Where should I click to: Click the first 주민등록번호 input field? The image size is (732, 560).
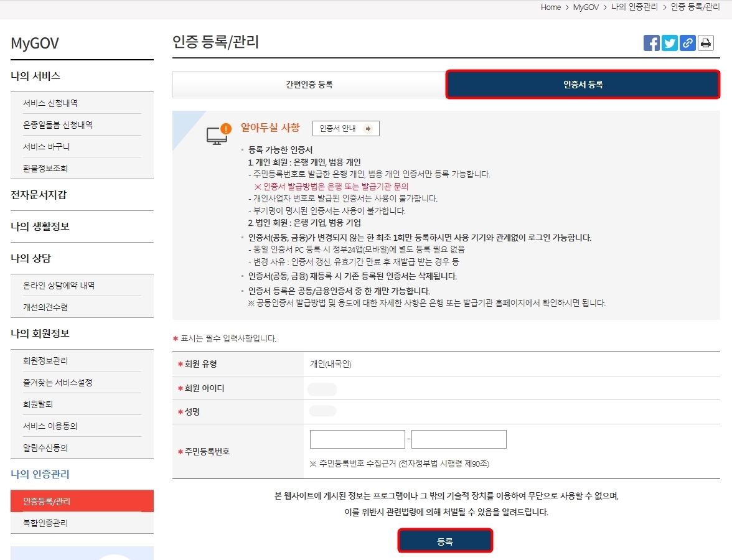357,439
